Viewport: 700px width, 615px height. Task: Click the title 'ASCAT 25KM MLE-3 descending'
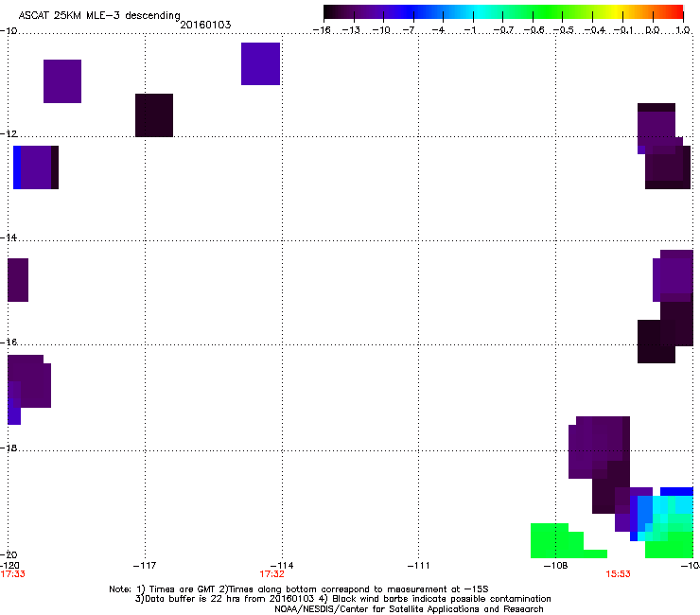coord(99,15)
